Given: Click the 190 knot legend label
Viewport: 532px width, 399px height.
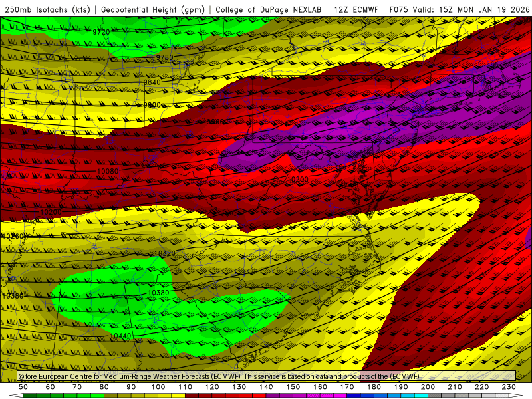Looking at the screenshot, I should 401,387.
